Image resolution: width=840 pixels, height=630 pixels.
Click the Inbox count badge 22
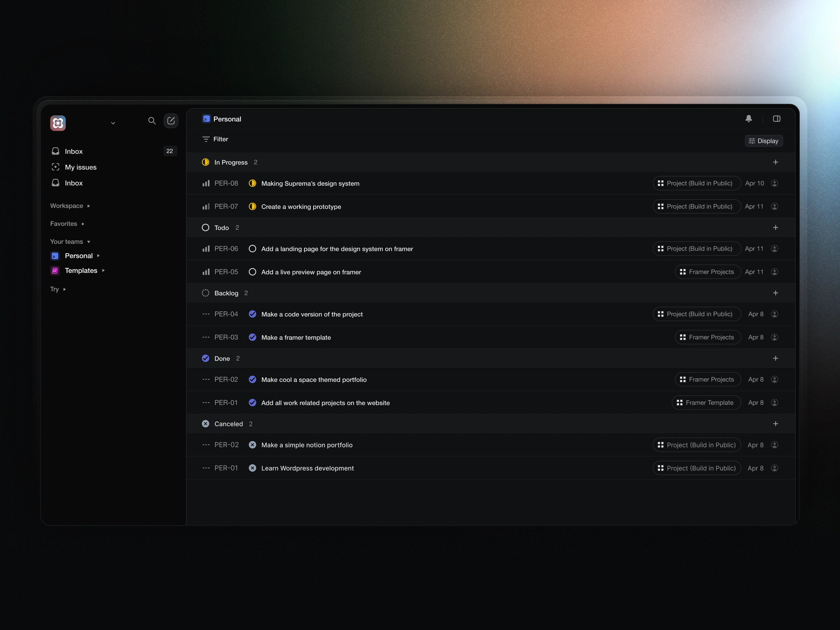click(170, 151)
